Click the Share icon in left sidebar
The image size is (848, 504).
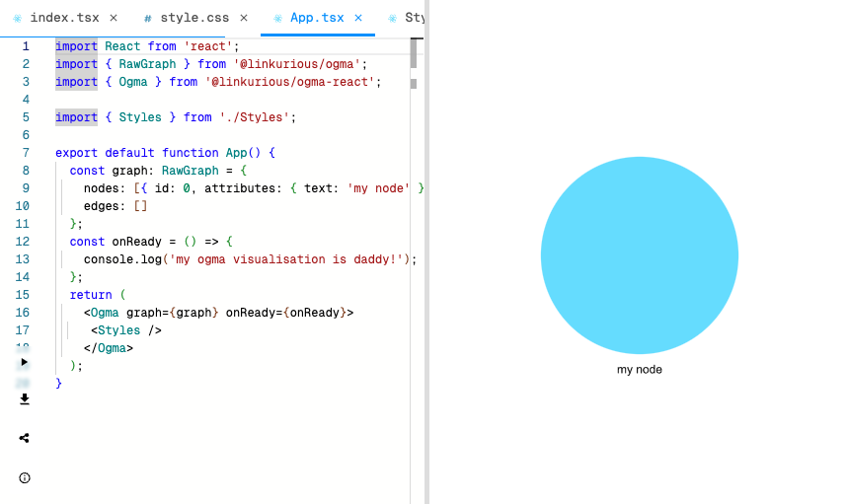tap(25, 438)
